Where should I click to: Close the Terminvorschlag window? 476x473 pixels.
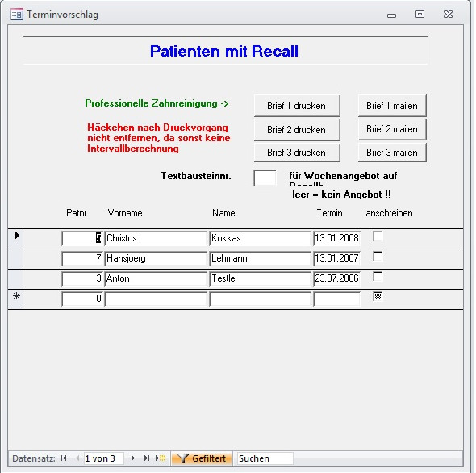[448, 14]
